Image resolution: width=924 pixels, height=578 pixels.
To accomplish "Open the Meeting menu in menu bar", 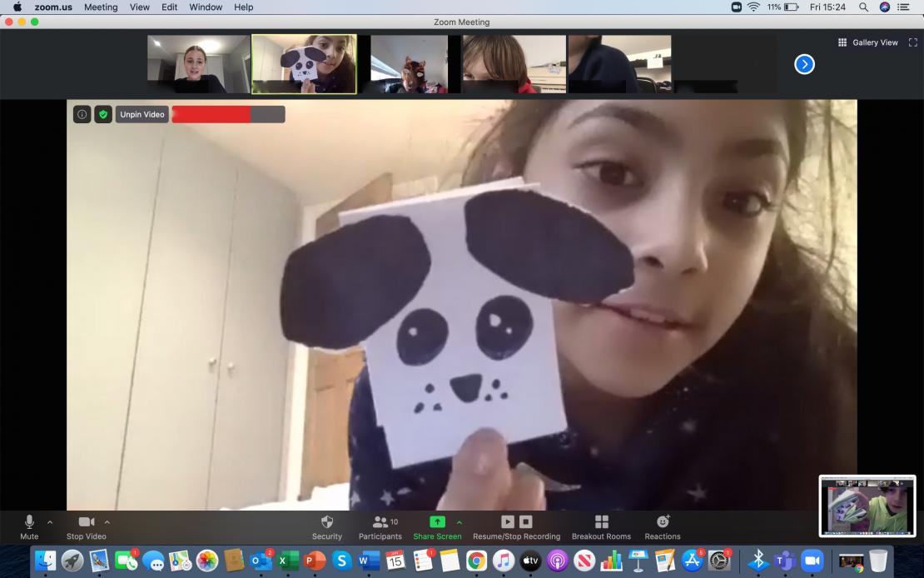I will [101, 7].
